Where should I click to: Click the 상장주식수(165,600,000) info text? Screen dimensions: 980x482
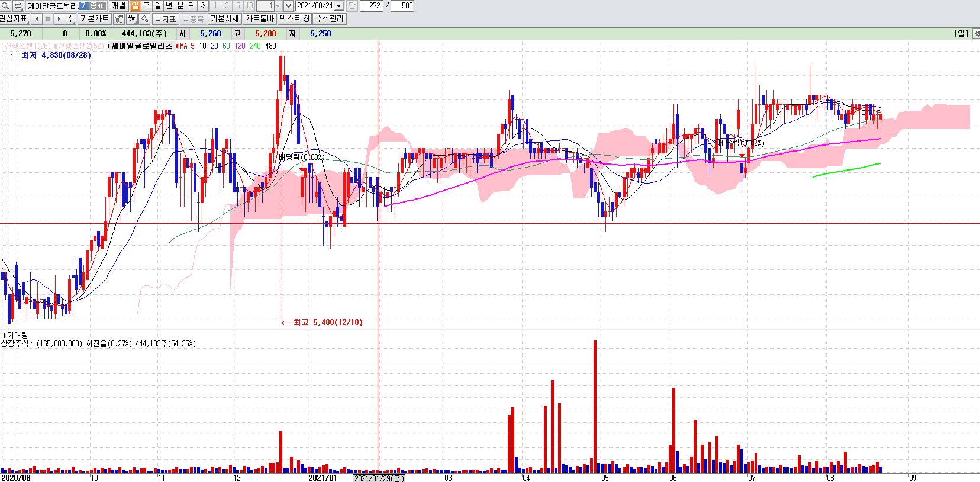[41, 343]
